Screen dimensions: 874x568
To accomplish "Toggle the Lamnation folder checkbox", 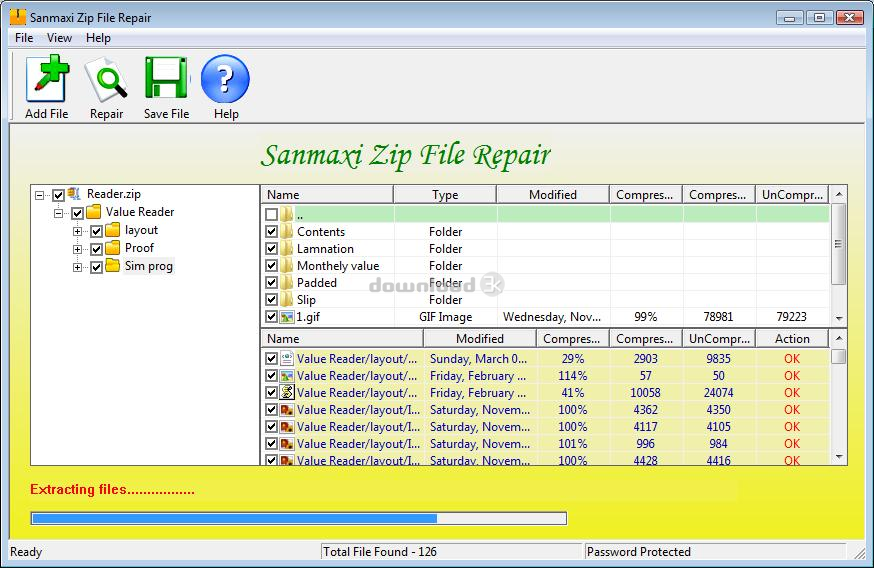I will coord(272,249).
